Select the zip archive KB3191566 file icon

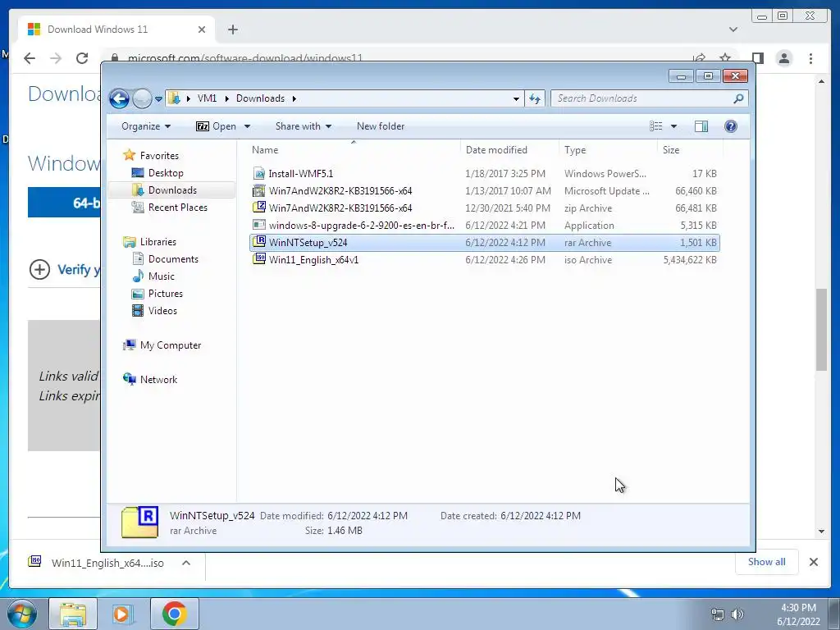(x=259, y=208)
